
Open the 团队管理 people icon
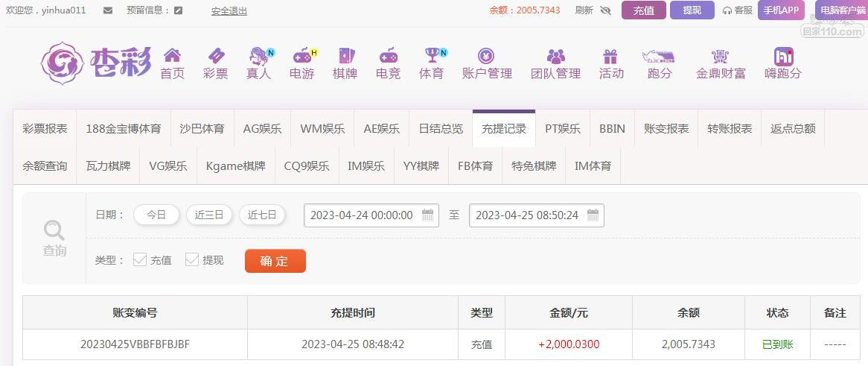pyautogui.click(x=556, y=56)
